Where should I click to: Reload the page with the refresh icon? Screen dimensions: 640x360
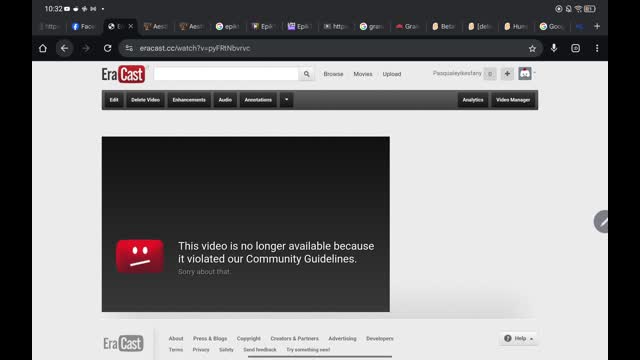107,48
